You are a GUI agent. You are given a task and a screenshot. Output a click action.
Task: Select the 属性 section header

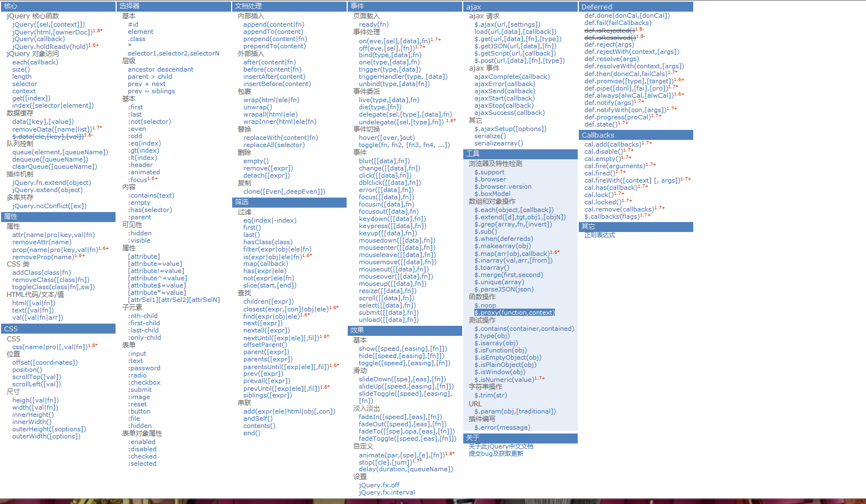[58, 216]
